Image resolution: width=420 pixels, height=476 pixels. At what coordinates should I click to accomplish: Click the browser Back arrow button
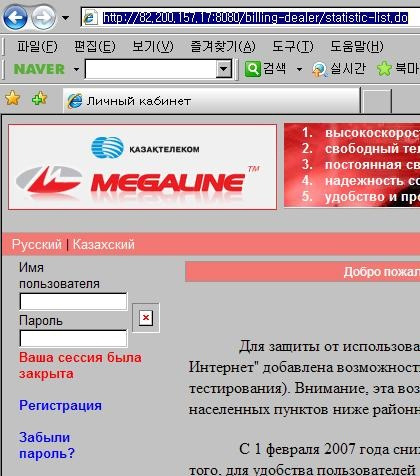coord(15,17)
